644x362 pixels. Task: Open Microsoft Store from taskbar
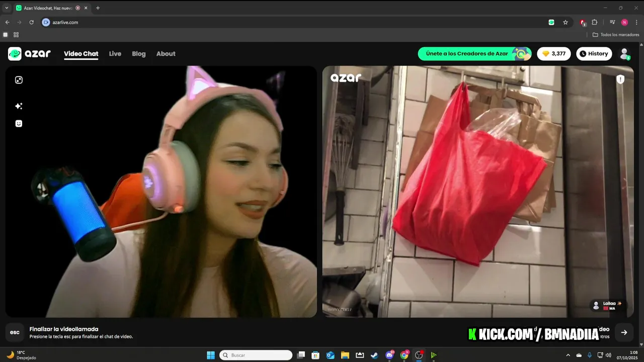point(315,355)
